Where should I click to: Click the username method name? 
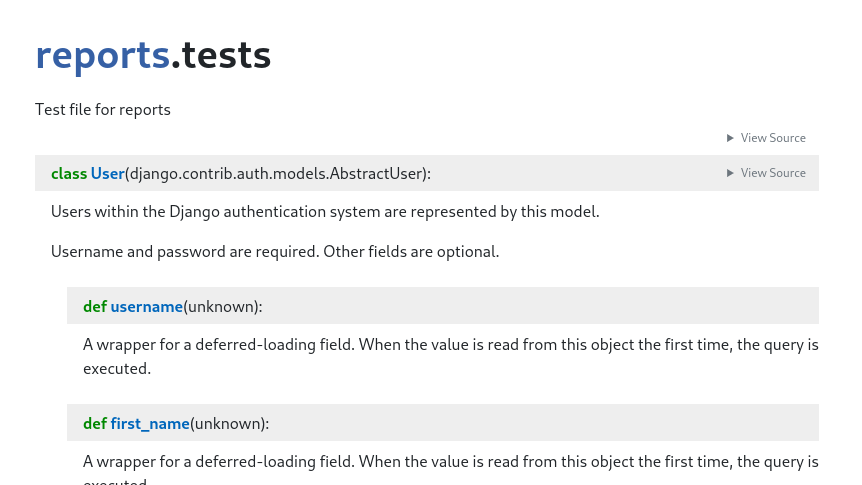coord(146,307)
